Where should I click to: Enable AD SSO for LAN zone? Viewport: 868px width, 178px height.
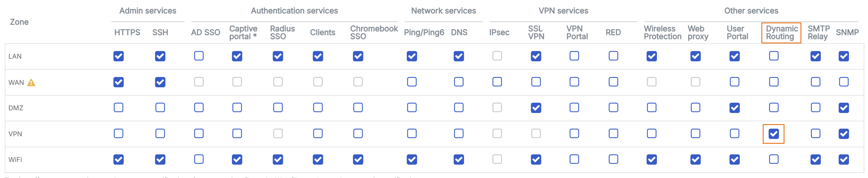point(199,56)
